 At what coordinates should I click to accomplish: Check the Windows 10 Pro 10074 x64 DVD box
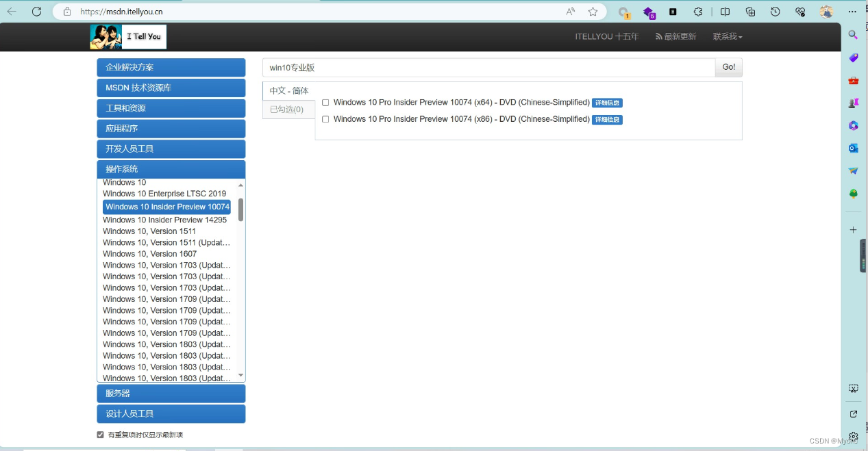pyautogui.click(x=325, y=103)
